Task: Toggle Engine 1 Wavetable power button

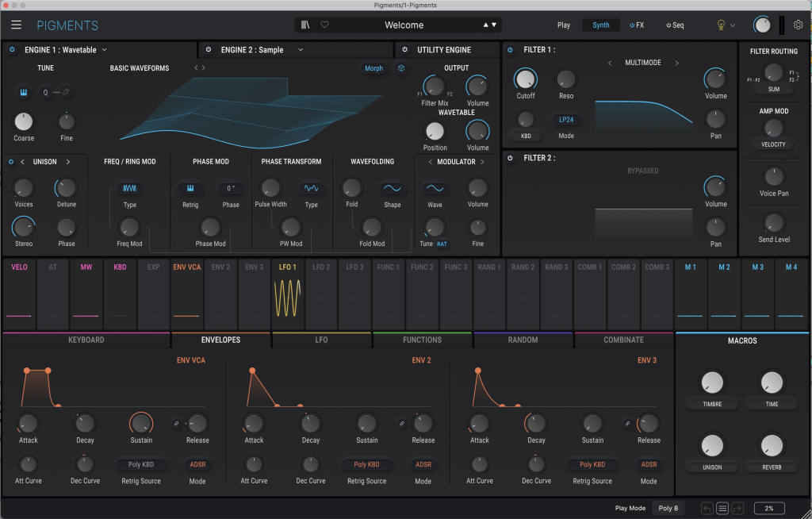Action: (13, 50)
